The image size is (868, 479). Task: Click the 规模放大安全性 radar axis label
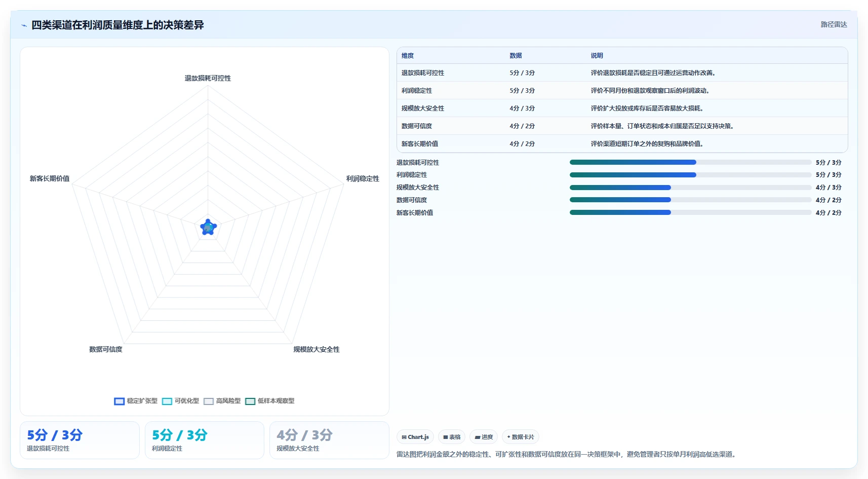pos(317,349)
